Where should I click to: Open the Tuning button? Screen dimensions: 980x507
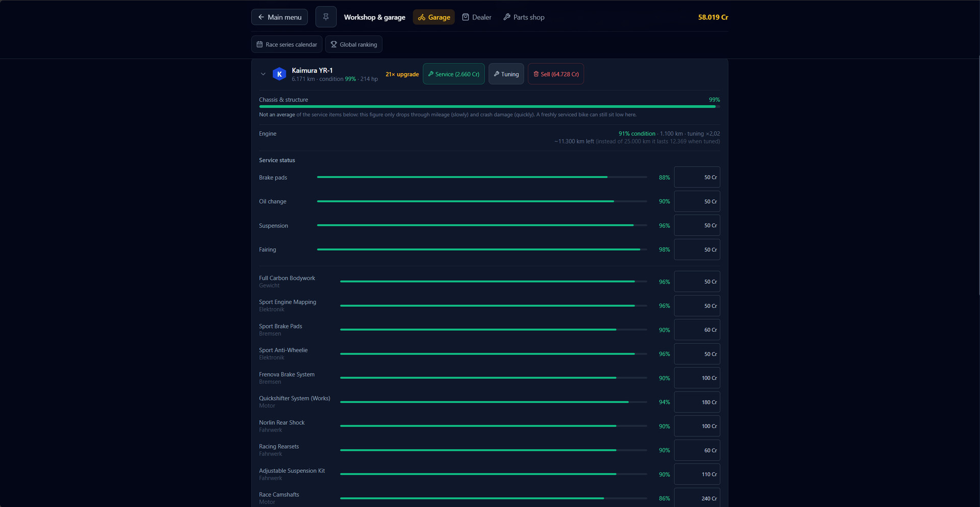(x=506, y=74)
